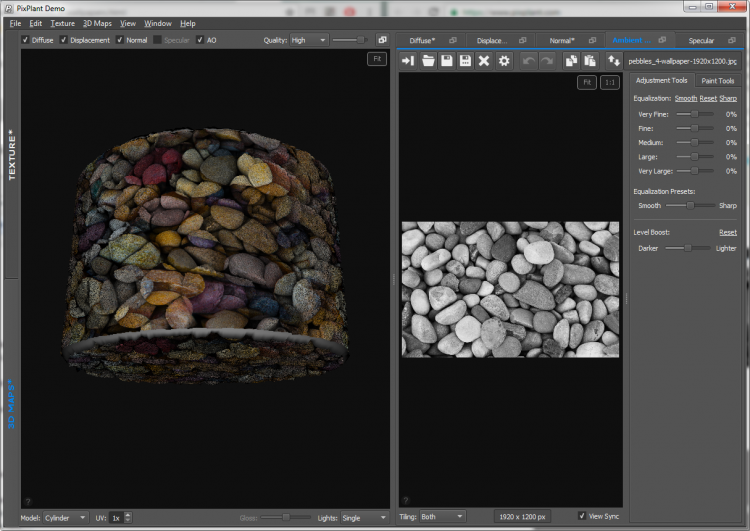
Task: Click the paste map icon
Action: [x=590, y=61]
